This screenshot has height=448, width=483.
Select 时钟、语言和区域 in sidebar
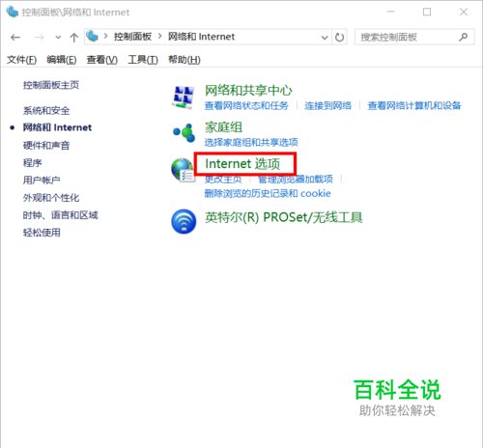60,215
